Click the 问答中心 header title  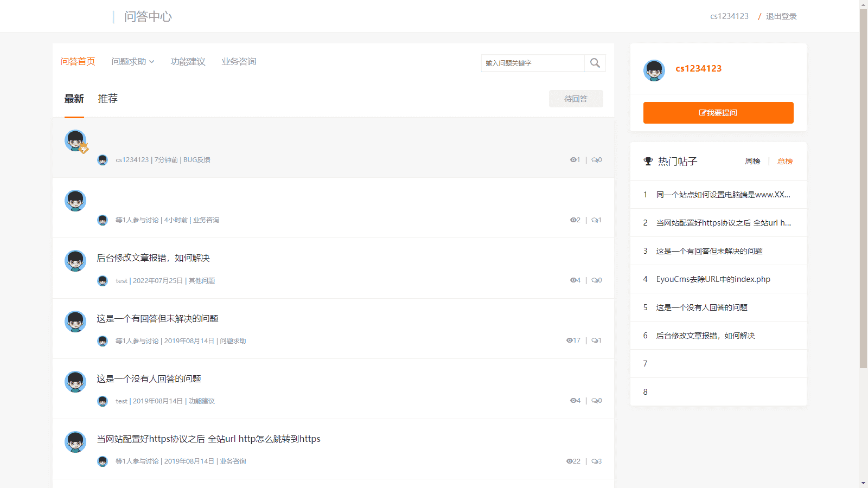[148, 17]
